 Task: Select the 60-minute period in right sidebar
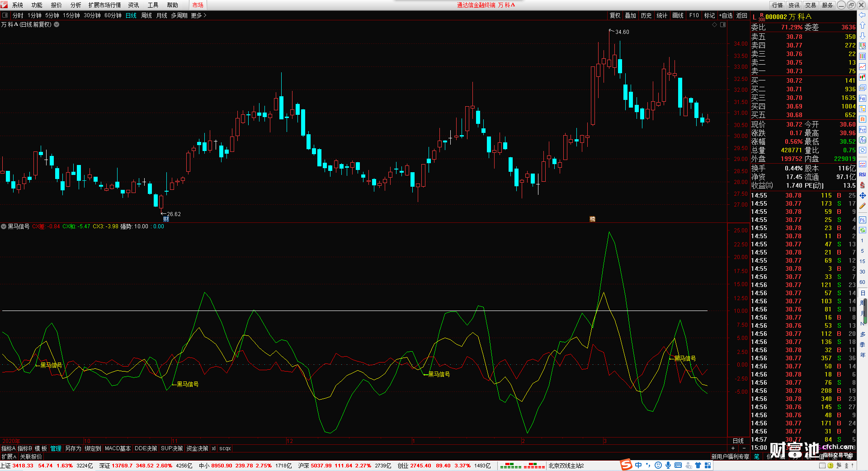tap(862, 282)
